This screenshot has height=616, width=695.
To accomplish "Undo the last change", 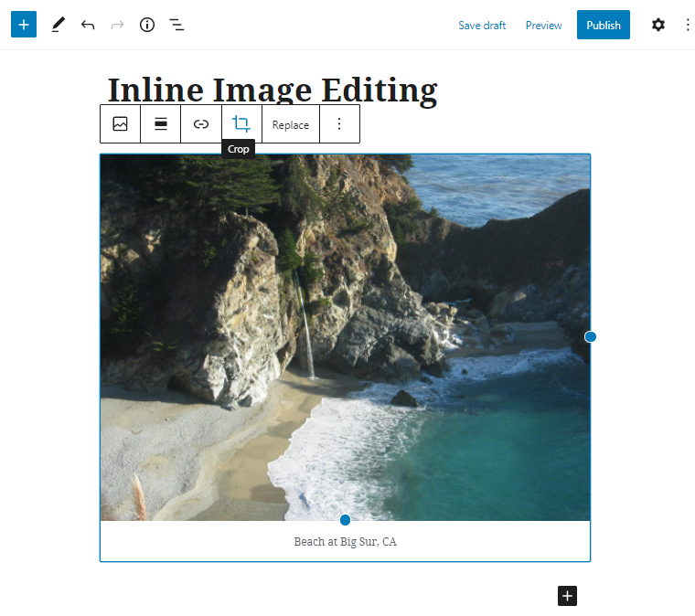I will point(88,25).
